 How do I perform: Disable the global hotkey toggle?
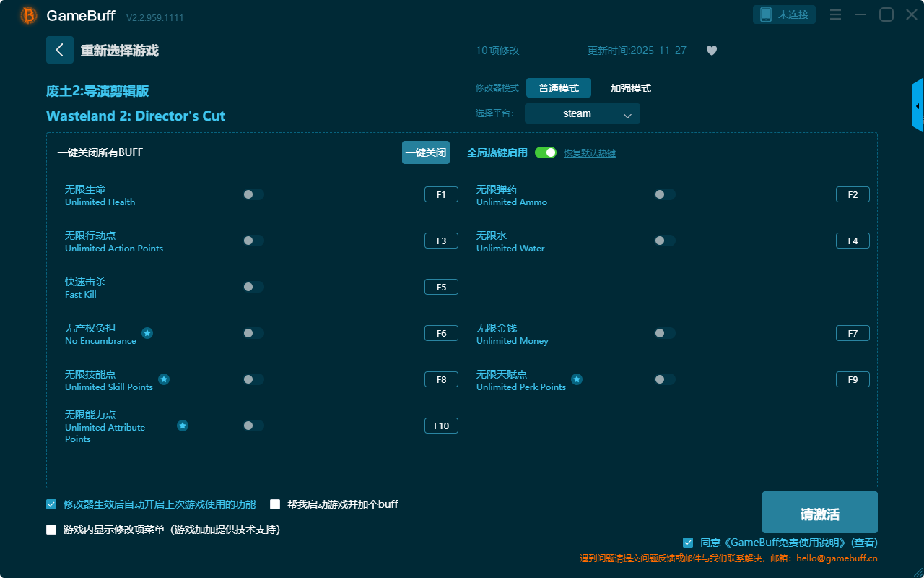point(546,152)
